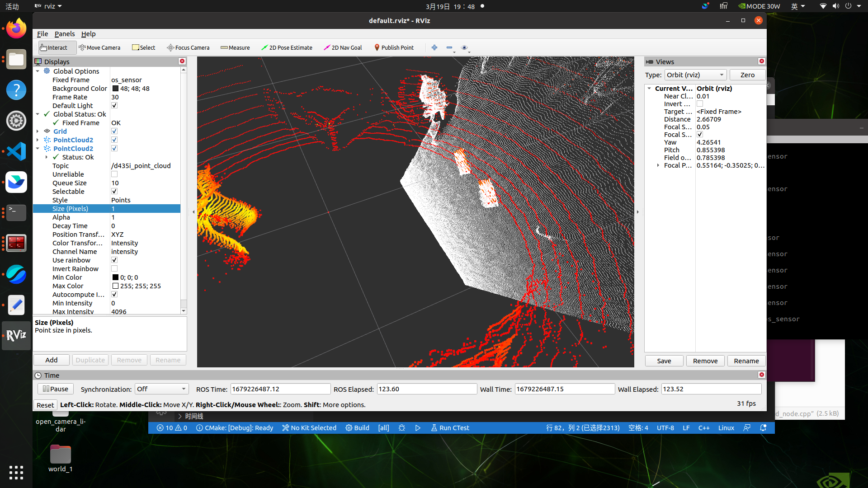This screenshot has height=488, width=868.
Task: Open the view Type dropdown Orbit (rviz)
Action: click(695, 75)
